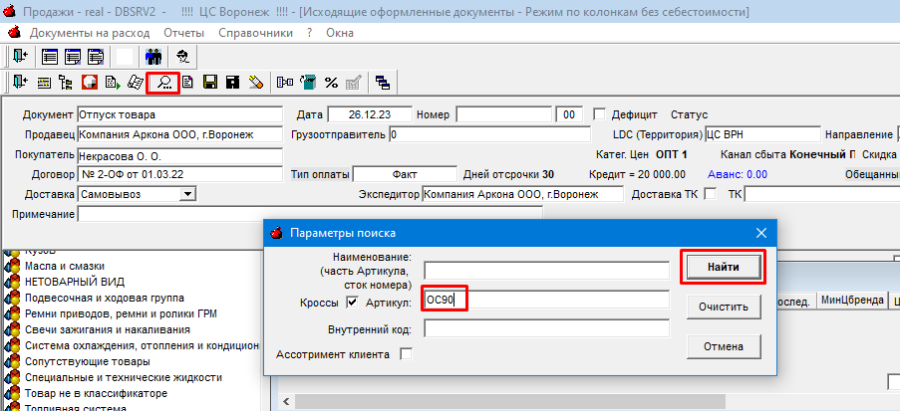Click the yellow table grid icon

44,83
